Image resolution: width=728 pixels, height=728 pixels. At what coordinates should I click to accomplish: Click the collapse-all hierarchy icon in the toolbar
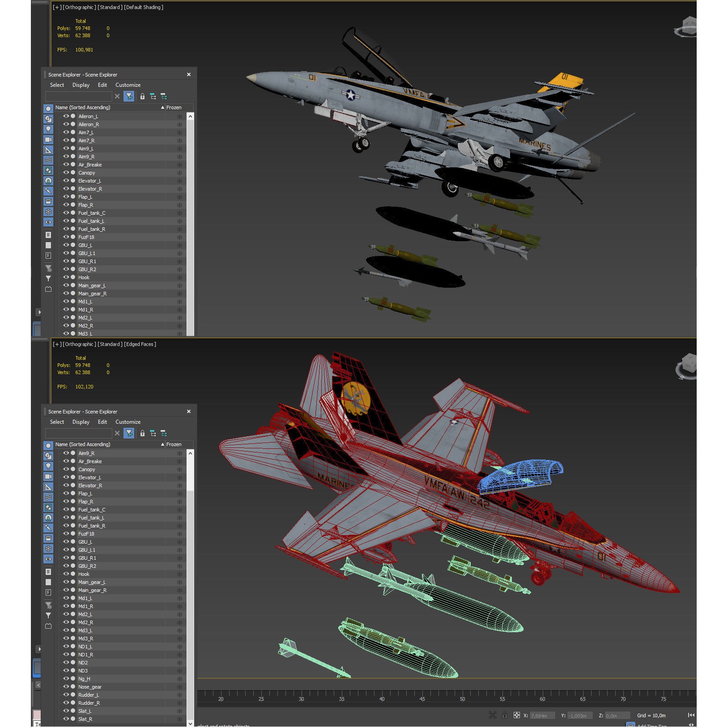tap(164, 96)
